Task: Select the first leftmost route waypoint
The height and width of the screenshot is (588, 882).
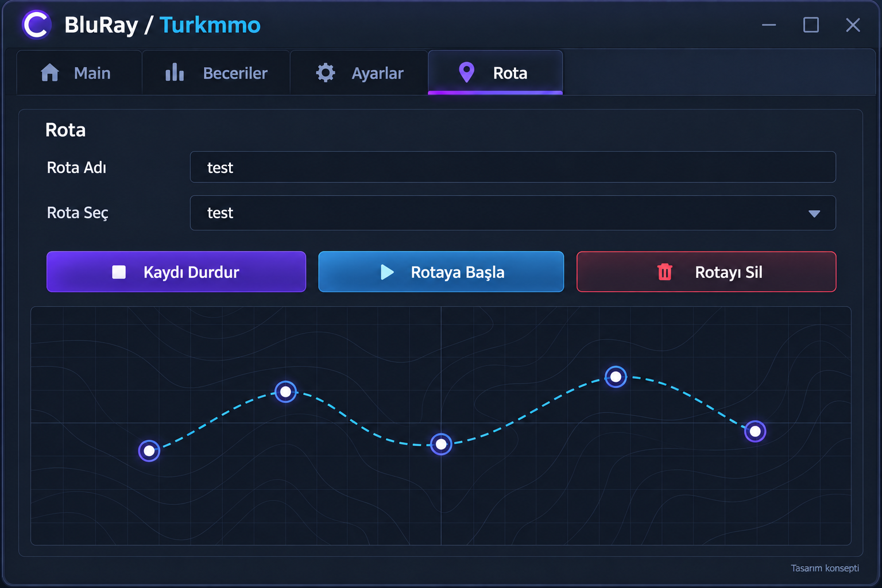Action: 149,451
